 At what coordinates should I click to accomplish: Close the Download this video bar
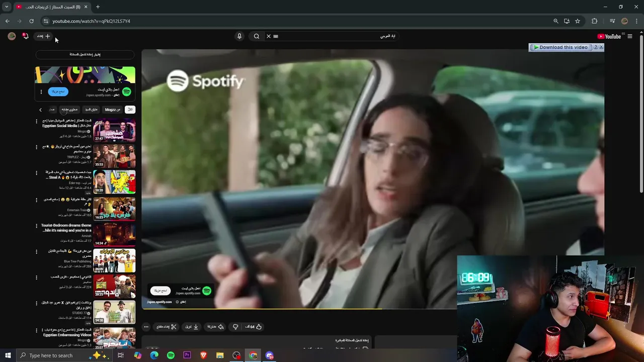pos(601,47)
